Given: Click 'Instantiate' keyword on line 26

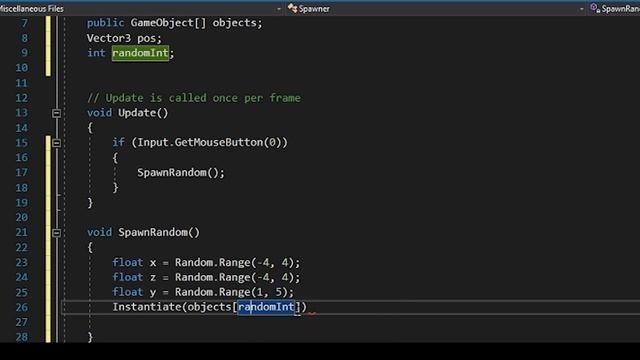Looking at the screenshot, I should 147,307.
